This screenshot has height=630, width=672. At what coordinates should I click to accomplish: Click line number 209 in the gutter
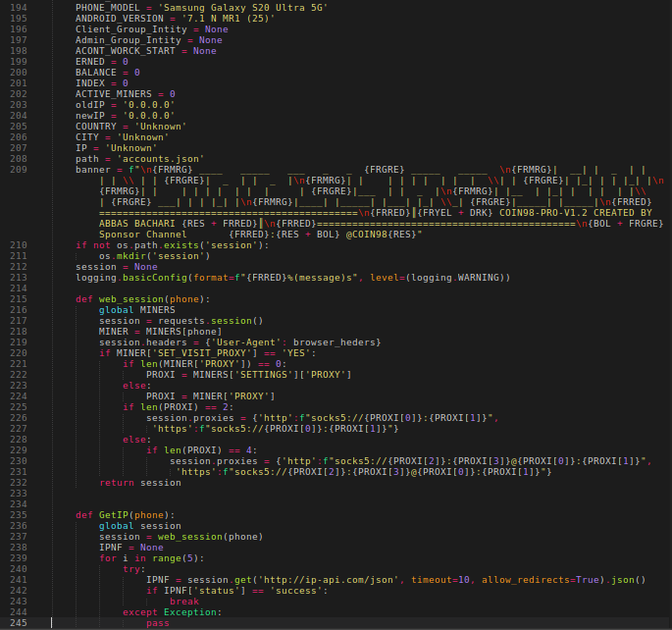point(19,170)
